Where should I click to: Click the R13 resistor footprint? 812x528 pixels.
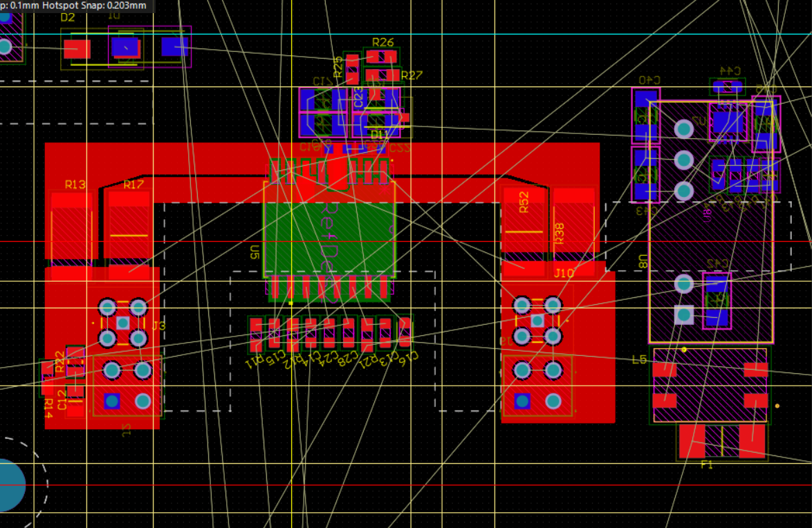[72, 229]
